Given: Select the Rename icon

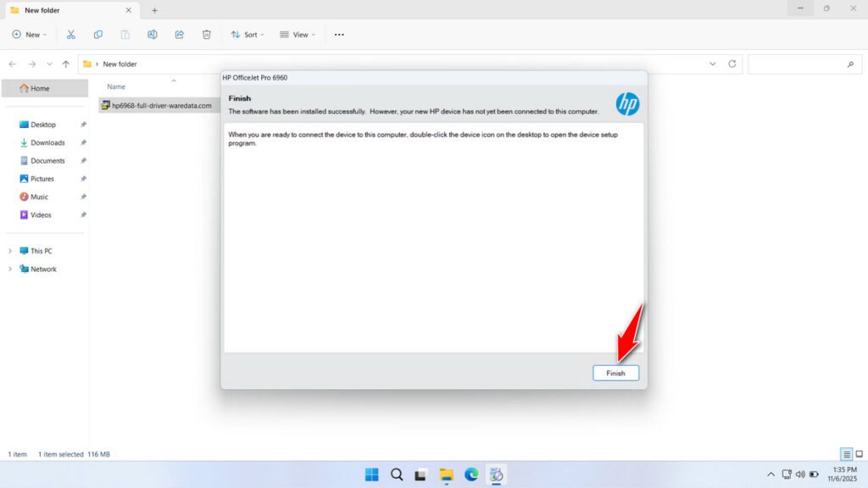Looking at the screenshot, I should click(151, 34).
